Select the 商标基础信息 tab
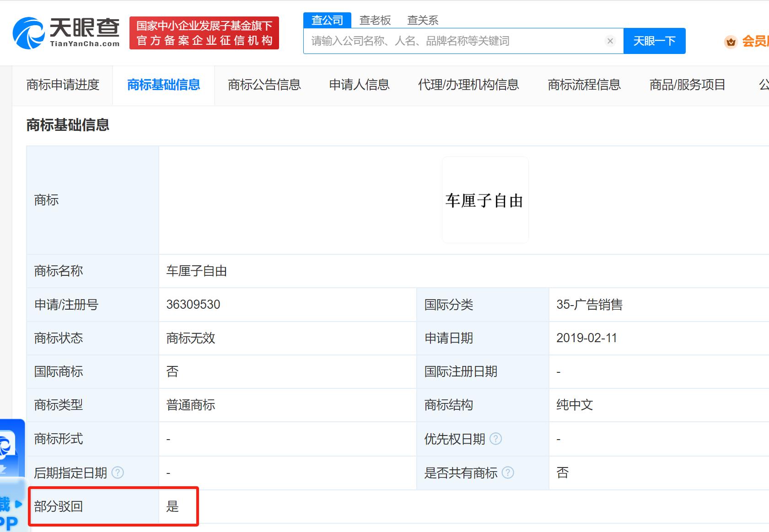Image resolution: width=769 pixels, height=532 pixels. 163,85
